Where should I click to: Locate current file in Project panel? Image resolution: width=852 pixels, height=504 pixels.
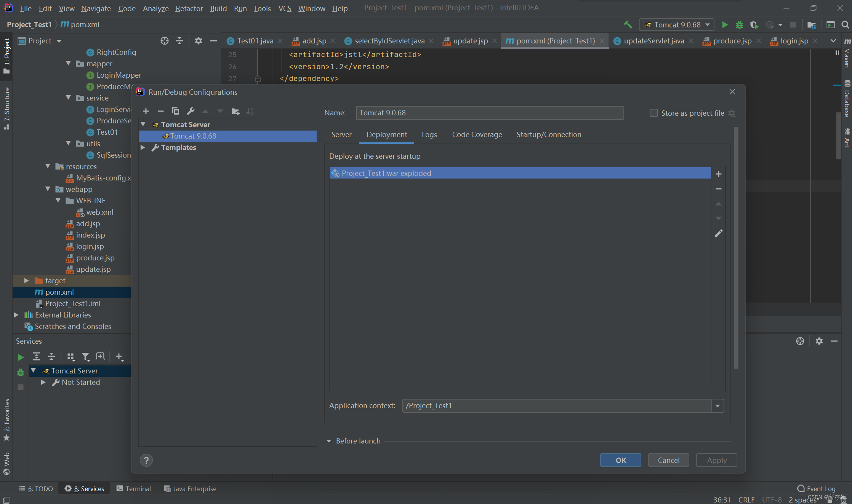point(164,41)
